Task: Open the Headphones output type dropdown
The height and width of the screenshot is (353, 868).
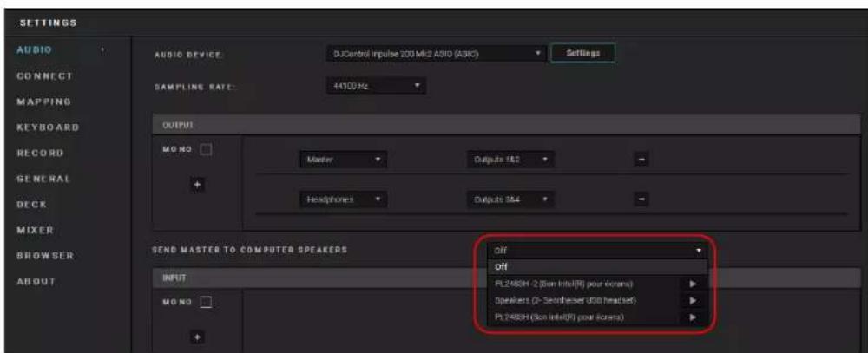Action: pos(343,199)
